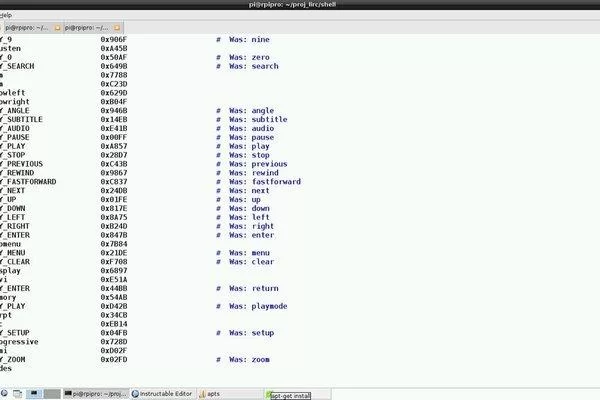Click the hex code 0x00FF
This screenshot has height=400, width=600.
click(x=114, y=137)
